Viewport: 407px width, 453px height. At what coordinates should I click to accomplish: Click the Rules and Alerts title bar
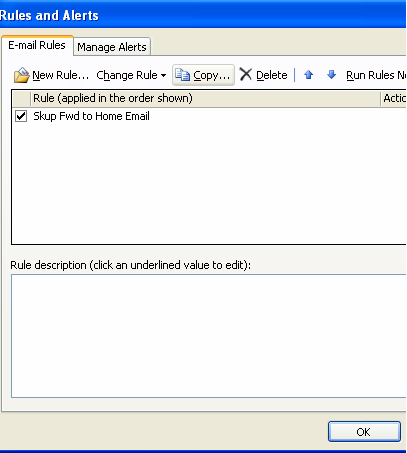pyautogui.click(x=203, y=15)
